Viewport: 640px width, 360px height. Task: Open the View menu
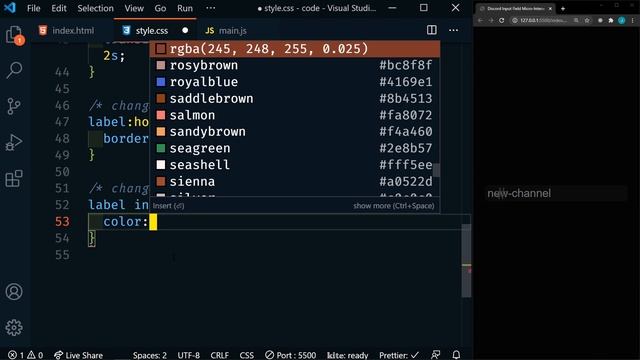tap(134, 8)
